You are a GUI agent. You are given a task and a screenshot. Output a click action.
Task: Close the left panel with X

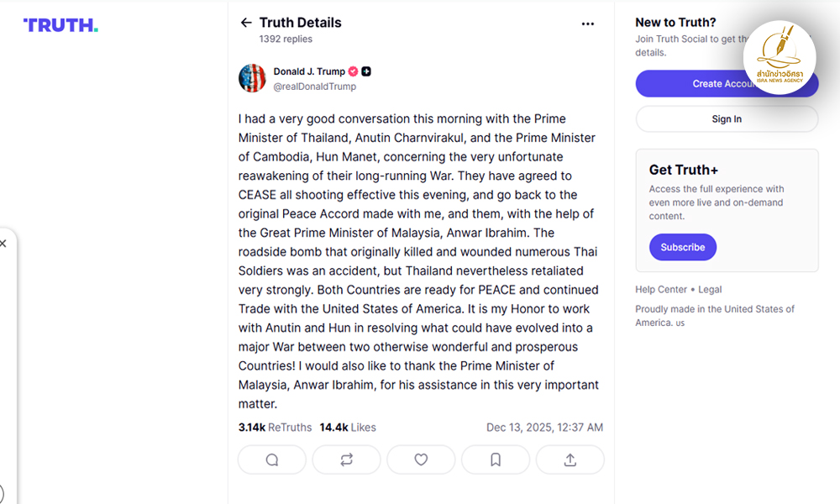[x=3, y=244]
